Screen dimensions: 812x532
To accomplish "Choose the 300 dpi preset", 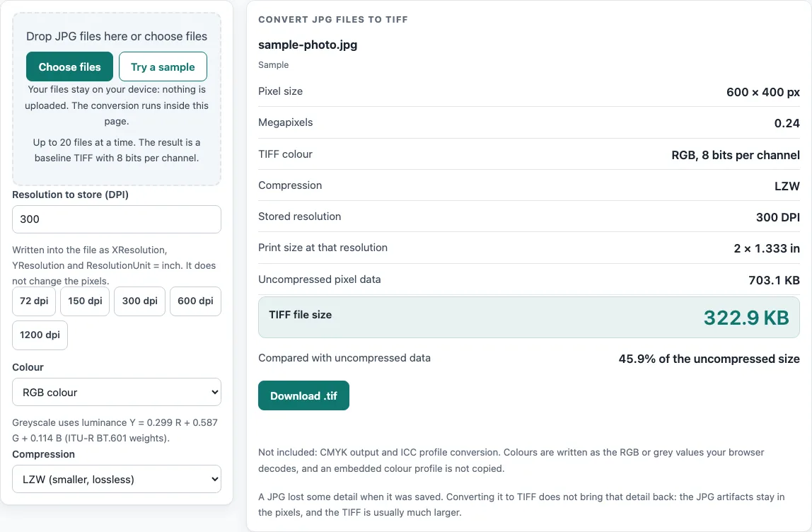I will [140, 301].
